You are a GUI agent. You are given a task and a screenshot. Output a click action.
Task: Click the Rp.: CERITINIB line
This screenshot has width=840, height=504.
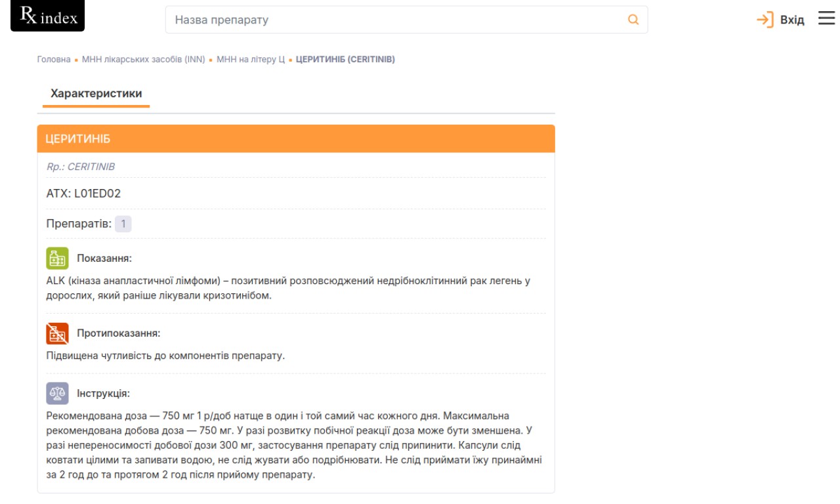coord(81,167)
